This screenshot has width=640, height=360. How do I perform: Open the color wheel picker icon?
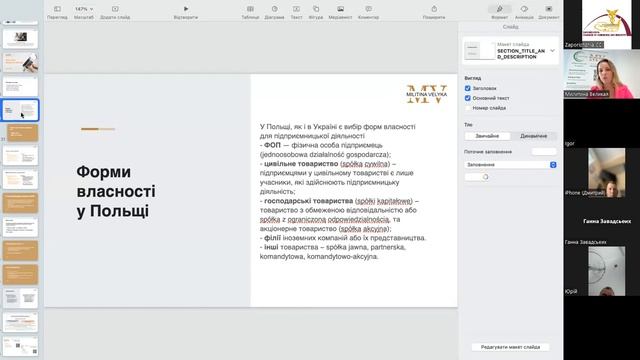485,177
